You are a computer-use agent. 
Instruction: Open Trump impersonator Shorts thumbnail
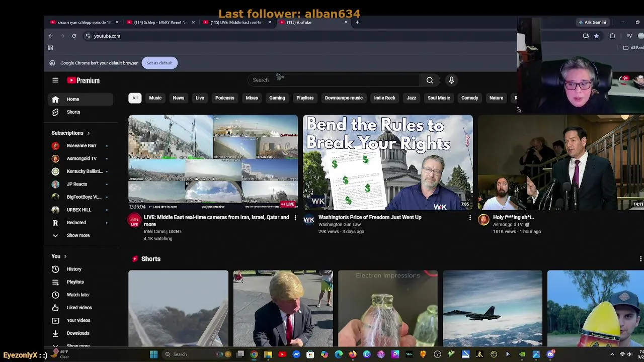click(283, 308)
